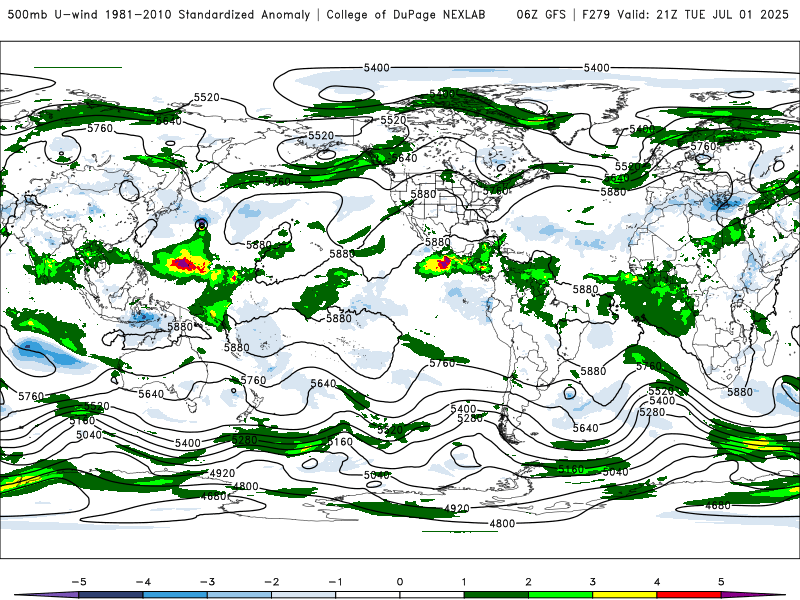Click the bright green legend segment between 2 and 3
The height and width of the screenshot is (600, 800).
560,595
